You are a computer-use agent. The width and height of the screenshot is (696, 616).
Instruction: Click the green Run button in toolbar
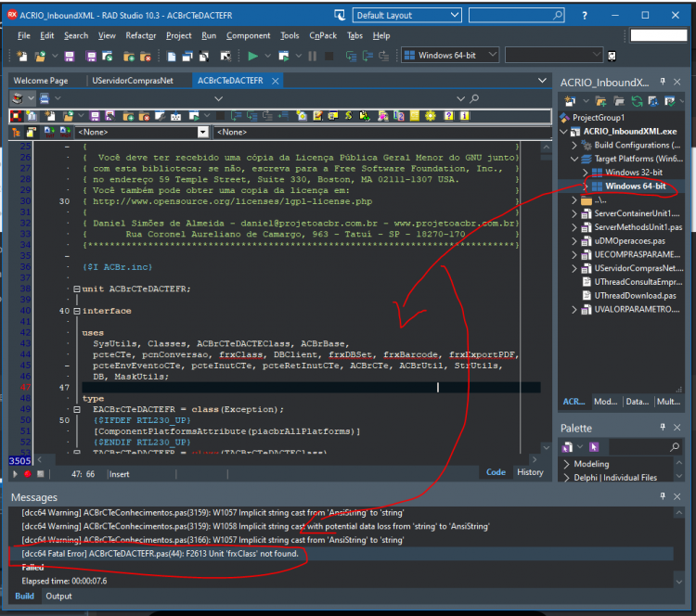point(253,56)
